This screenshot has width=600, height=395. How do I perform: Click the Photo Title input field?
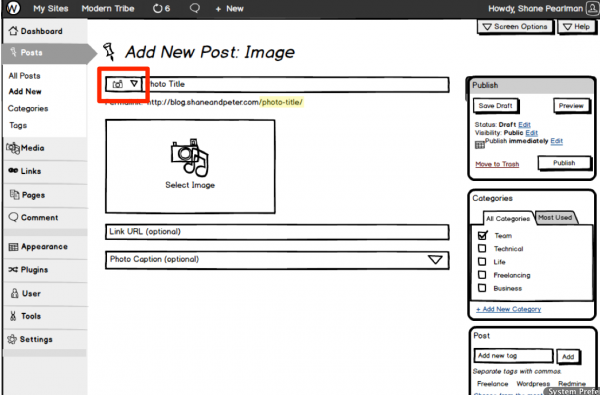click(x=295, y=84)
